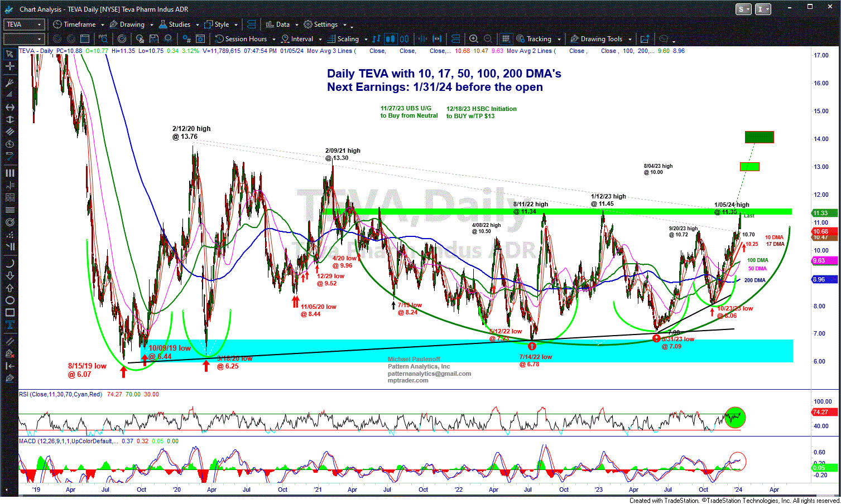Image resolution: width=841 pixels, height=504 pixels.
Task: Select the Text drawing tool
Action: pyautogui.click(x=9, y=325)
